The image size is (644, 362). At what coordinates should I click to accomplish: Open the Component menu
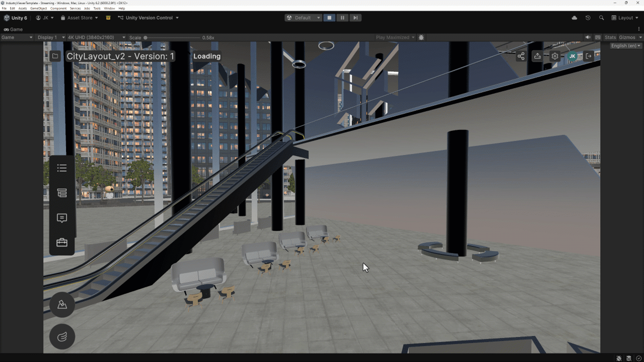(x=58, y=8)
